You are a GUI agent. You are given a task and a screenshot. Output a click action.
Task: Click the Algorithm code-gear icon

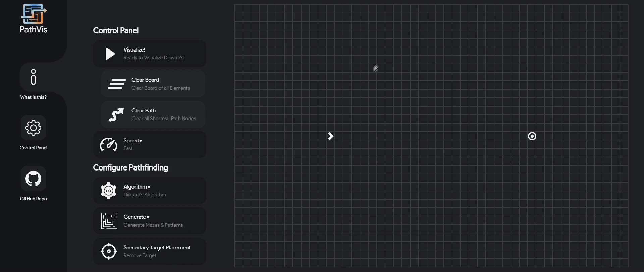(109, 191)
